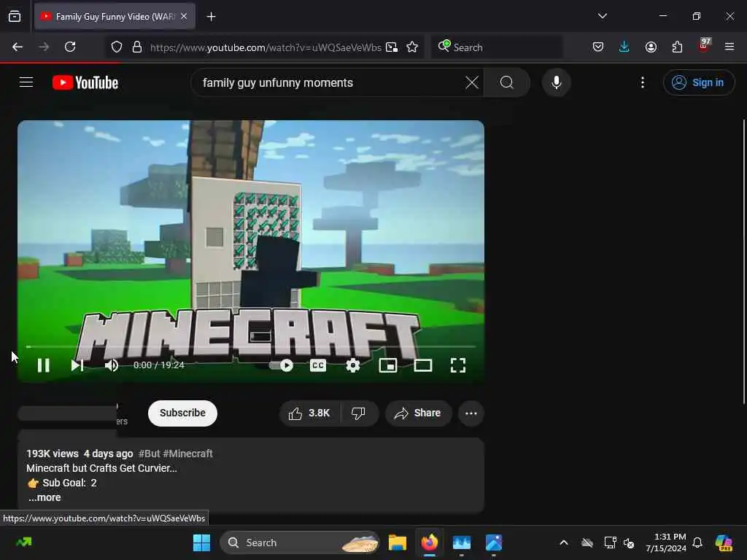Enable miniplayer mode
The image size is (747, 560).
pos(388,365)
